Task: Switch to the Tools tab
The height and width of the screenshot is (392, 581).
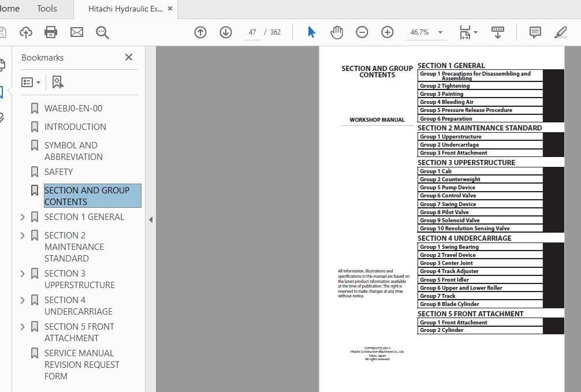Action: [x=47, y=9]
